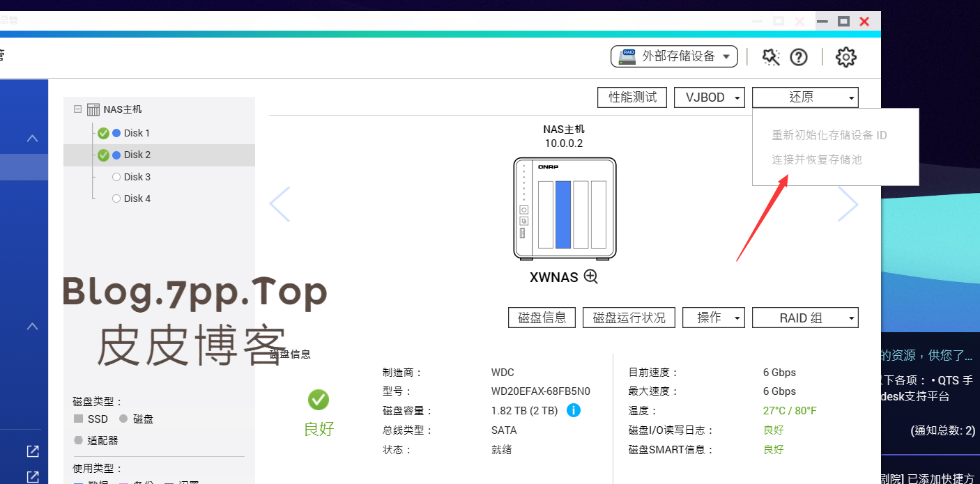The width and height of the screenshot is (980, 484).
Task: Collapse upper left sidebar section chevron
Action: [x=32, y=139]
